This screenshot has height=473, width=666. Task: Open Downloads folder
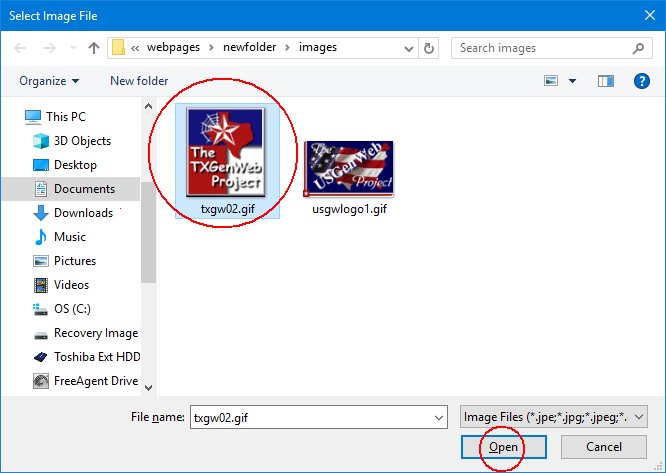(83, 213)
